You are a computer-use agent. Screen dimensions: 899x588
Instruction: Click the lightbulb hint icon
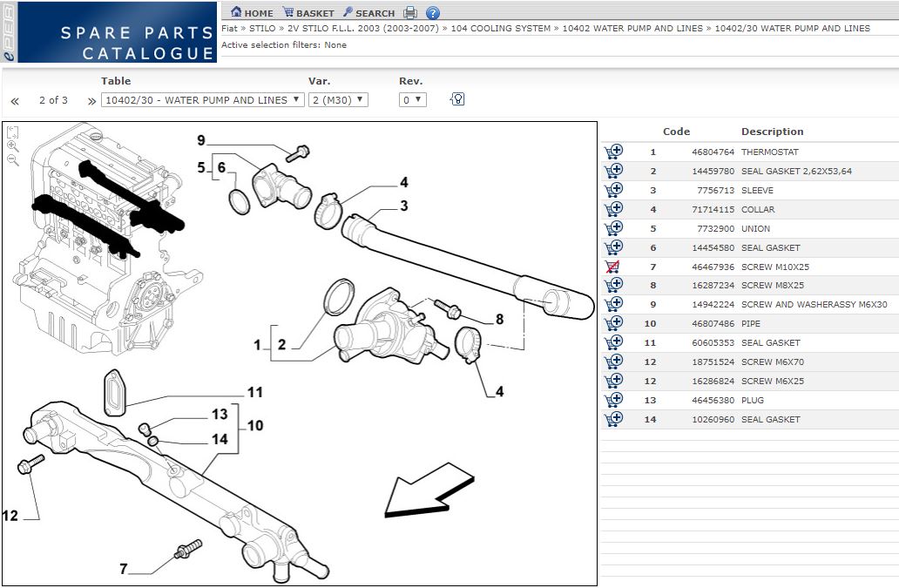(x=457, y=99)
